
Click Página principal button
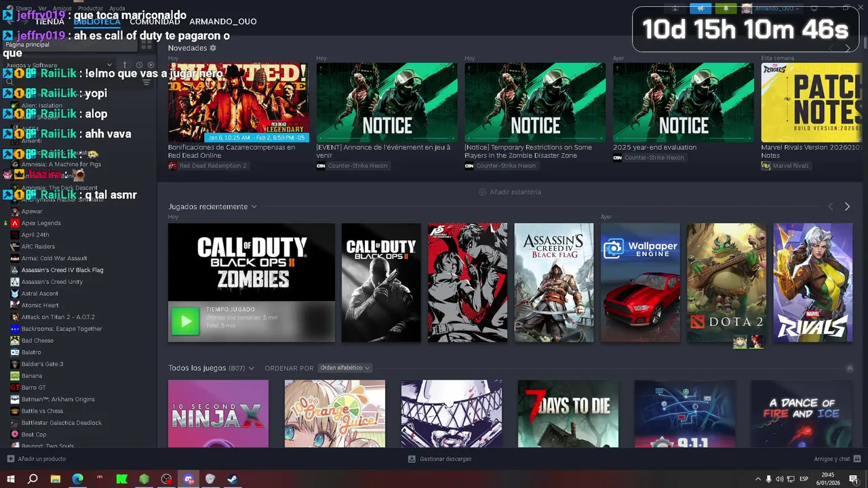(70, 45)
